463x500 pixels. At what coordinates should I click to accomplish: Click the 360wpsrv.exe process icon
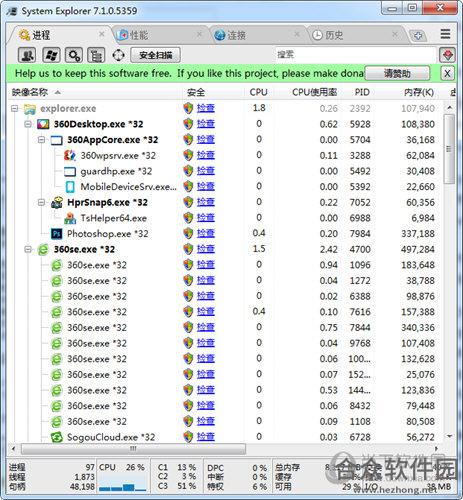tap(70, 156)
